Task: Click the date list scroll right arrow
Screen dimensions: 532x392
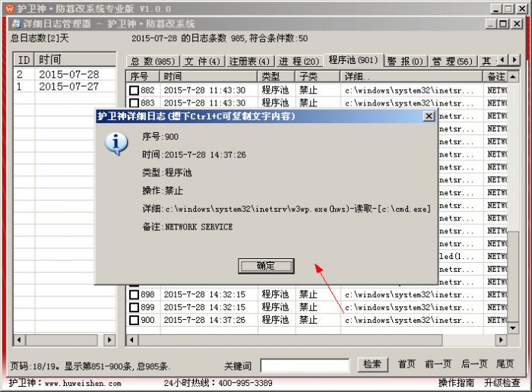Action: (109, 340)
